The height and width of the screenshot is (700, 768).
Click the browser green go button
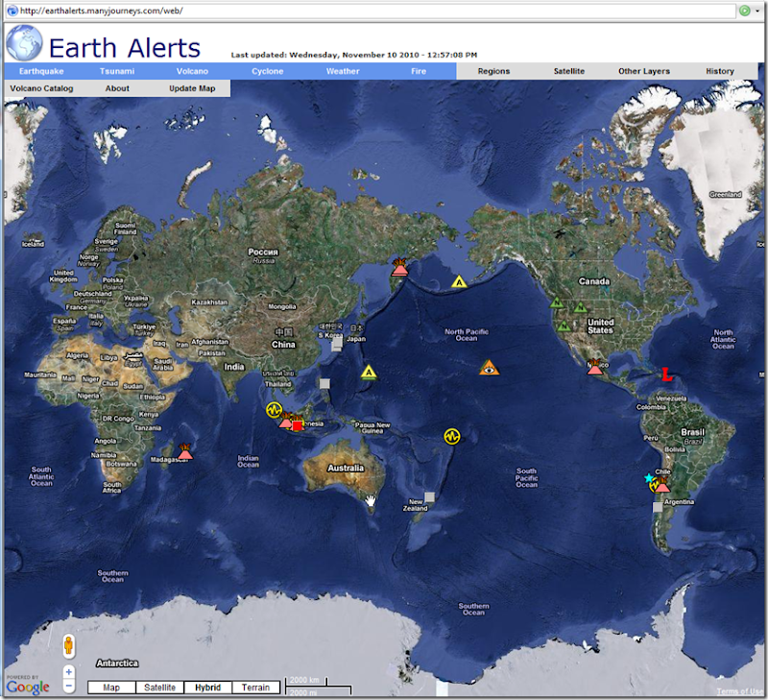[x=745, y=11]
